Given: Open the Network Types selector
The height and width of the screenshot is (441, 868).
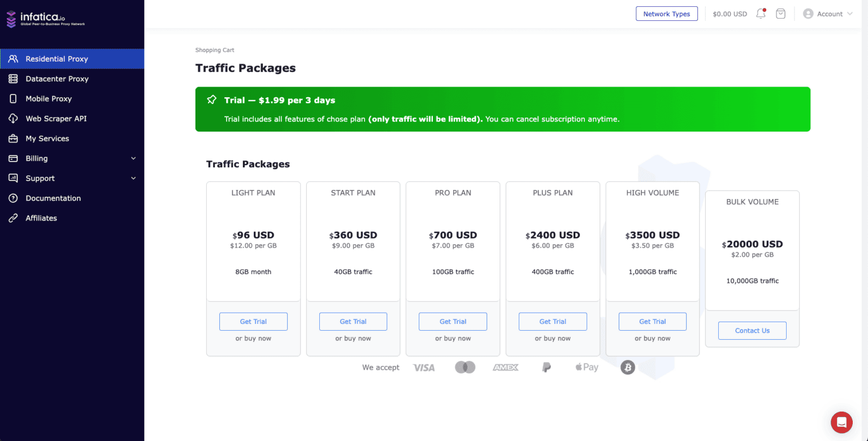Looking at the screenshot, I should coord(667,13).
